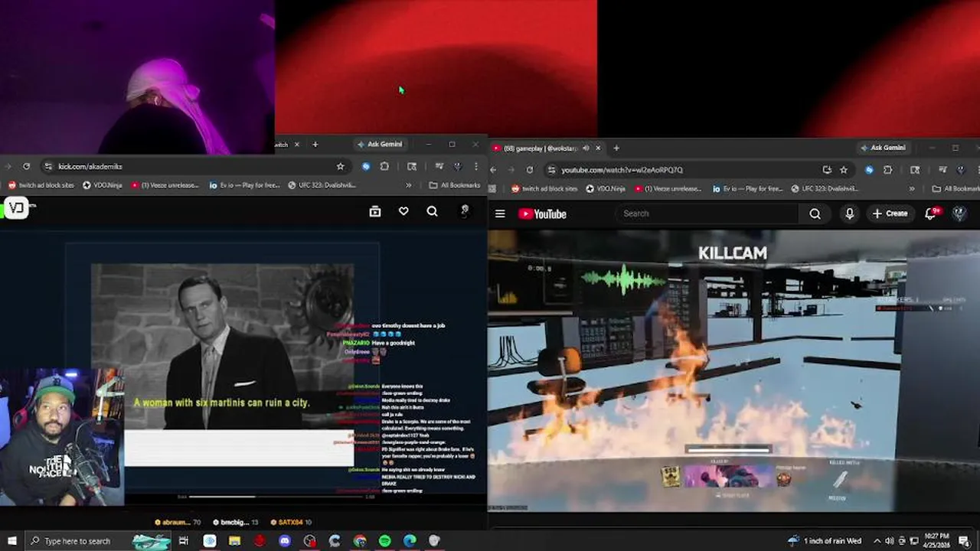
Task: Click the KILLCAM YouTube video
Action: 733,371
